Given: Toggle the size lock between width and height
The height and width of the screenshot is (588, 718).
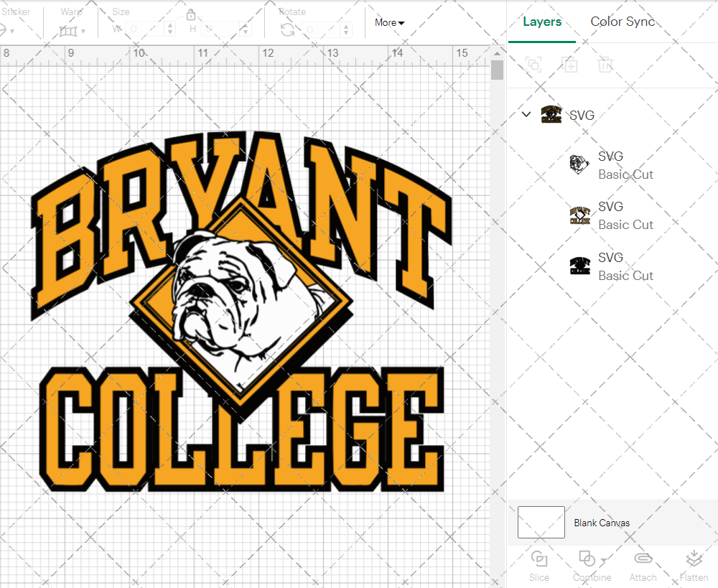Looking at the screenshot, I should click(191, 14).
